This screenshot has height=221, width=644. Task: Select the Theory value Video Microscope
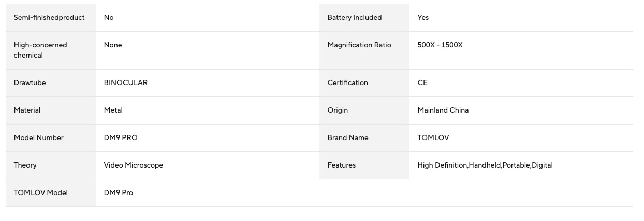(134, 165)
